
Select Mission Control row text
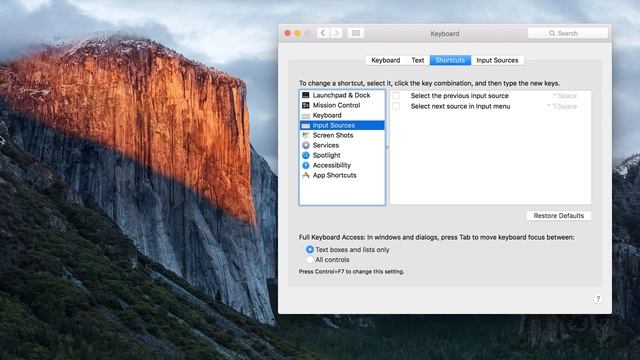click(336, 105)
